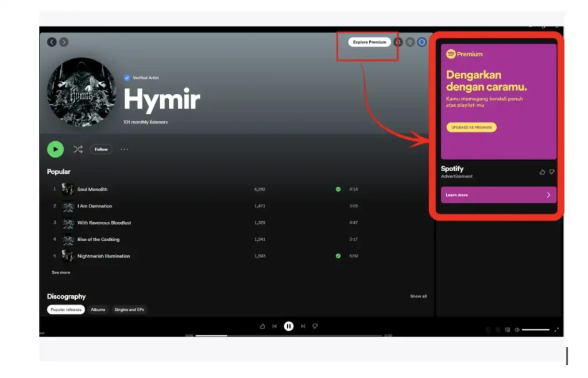Toggle the saved checkmark on Soul Monolith

[x=338, y=190]
